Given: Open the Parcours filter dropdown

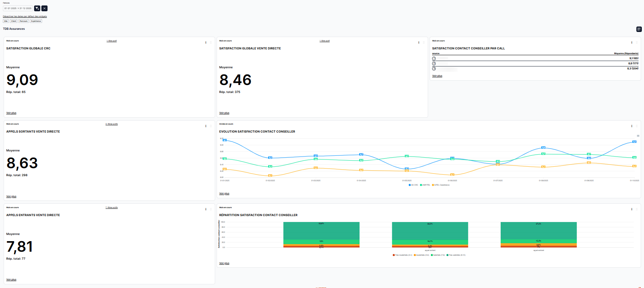Looking at the screenshot, I should [24, 21].
